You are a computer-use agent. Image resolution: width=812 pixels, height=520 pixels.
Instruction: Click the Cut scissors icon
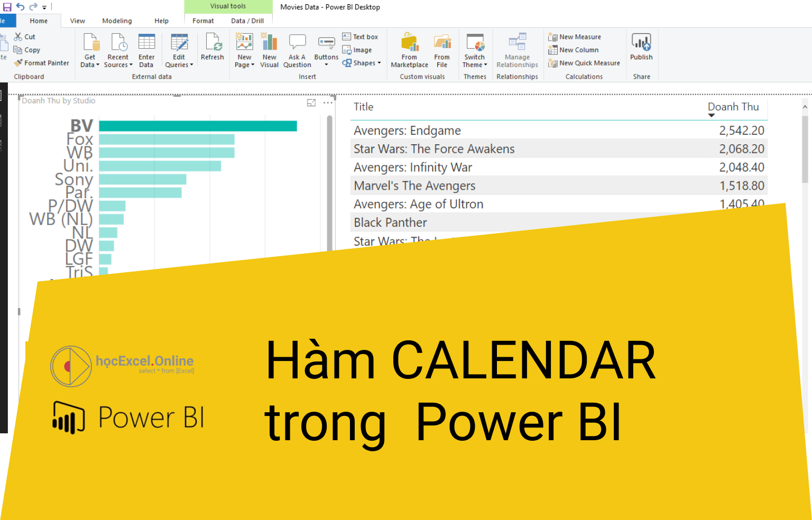point(18,36)
